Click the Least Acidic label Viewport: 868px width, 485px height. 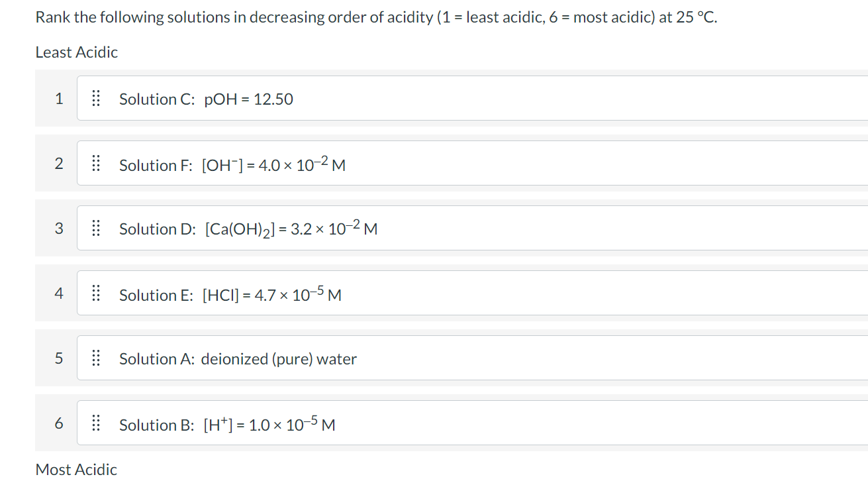click(x=77, y=52)
